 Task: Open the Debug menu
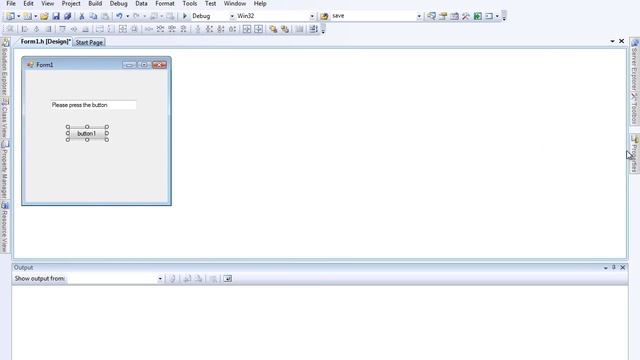pyautogui.click(x=118, y=4)
